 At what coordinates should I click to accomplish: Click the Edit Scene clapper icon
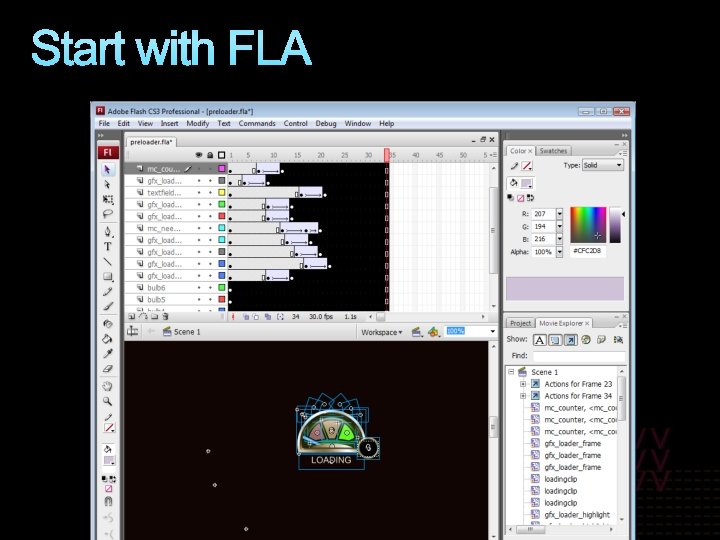[x=416, y=332]
